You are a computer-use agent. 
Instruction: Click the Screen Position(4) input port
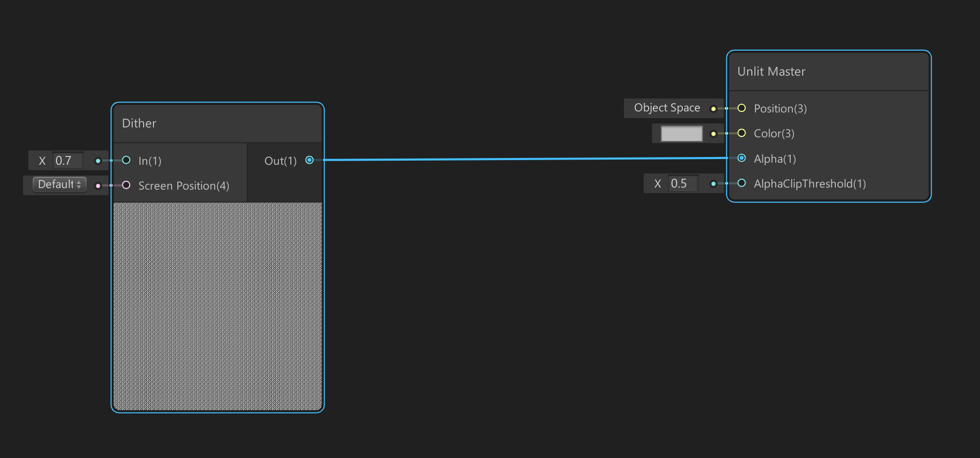(x=126, y=185)
